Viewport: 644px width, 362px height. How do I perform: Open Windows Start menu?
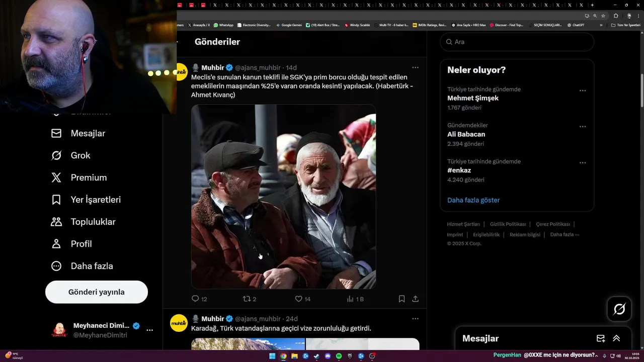pyautogui.click(x=272, y=356)
